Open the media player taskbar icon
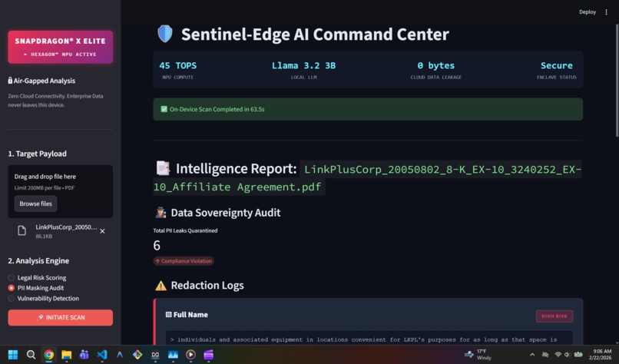This screenshot has width=619, height=364. 190,355
